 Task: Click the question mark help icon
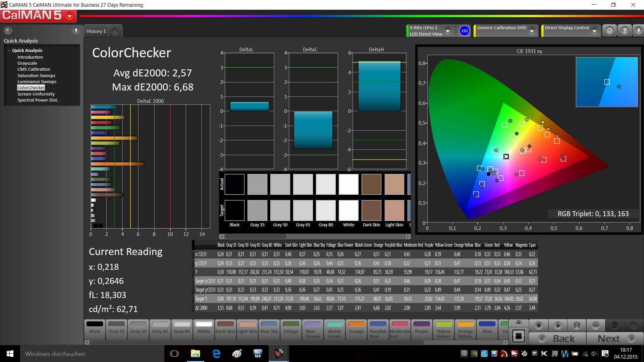tap(624, 31)
